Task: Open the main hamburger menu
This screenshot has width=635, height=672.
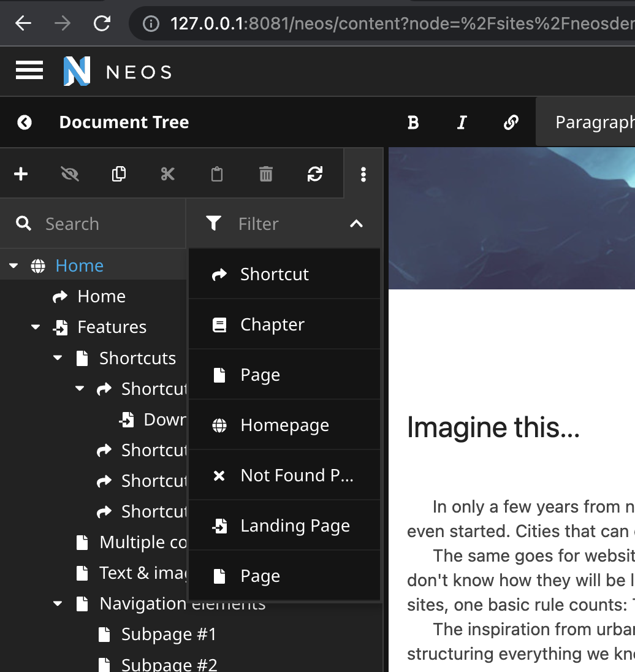Action: 29,71
